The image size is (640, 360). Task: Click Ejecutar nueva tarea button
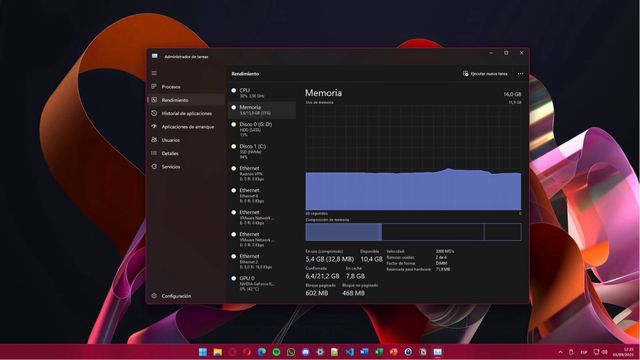[x=485, y=74]
